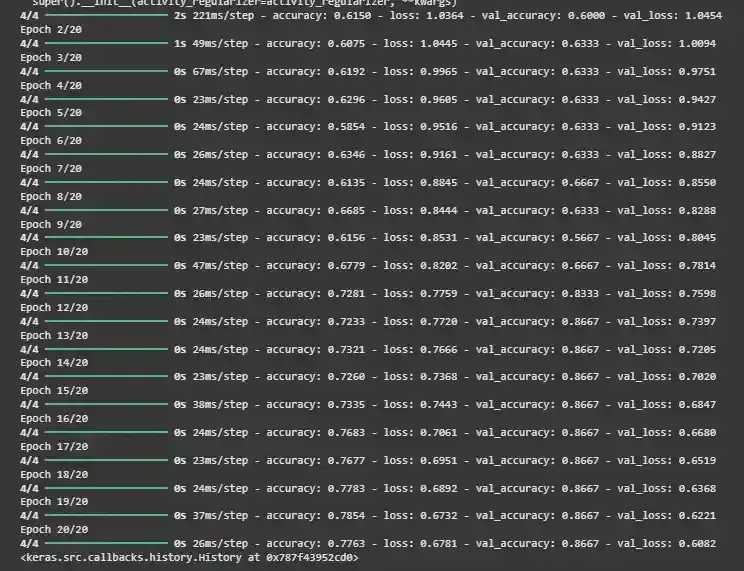Select the 'Epoch 18/20' line
The height and width of the screenshot is (571, 744).
pyautogui.click(x=54, y=475)
